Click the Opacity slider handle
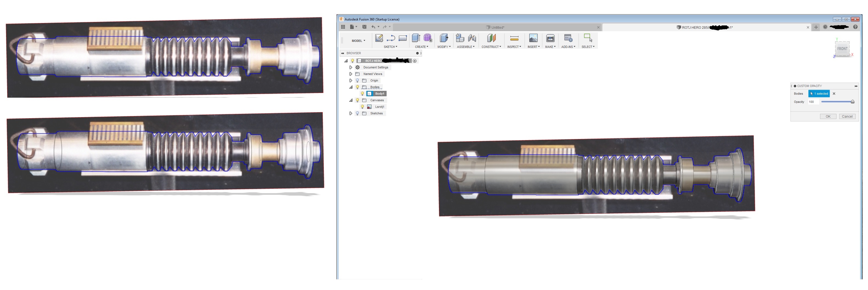Screen dimensions: 868x290 852,101
